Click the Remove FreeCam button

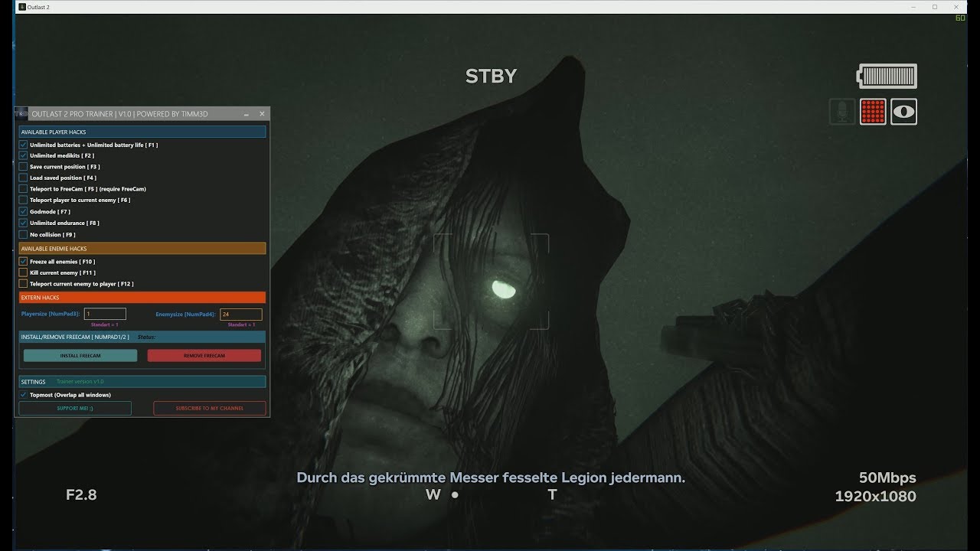(x=204, y=356)
